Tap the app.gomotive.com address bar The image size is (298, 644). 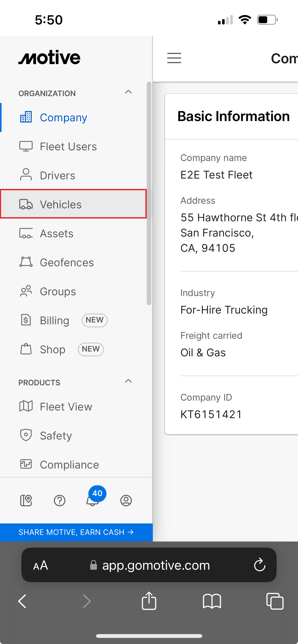(x=149, y=565)
